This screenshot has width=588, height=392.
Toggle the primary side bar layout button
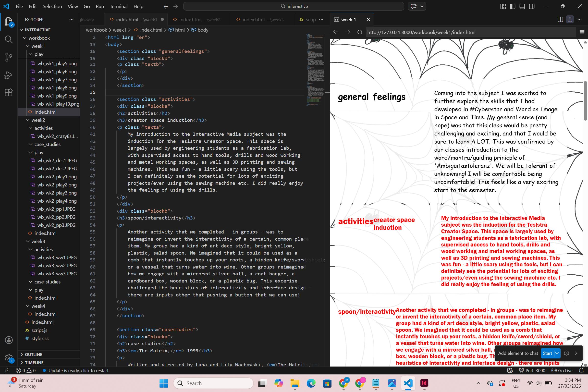pyautogui.click(x=513, y=6)
